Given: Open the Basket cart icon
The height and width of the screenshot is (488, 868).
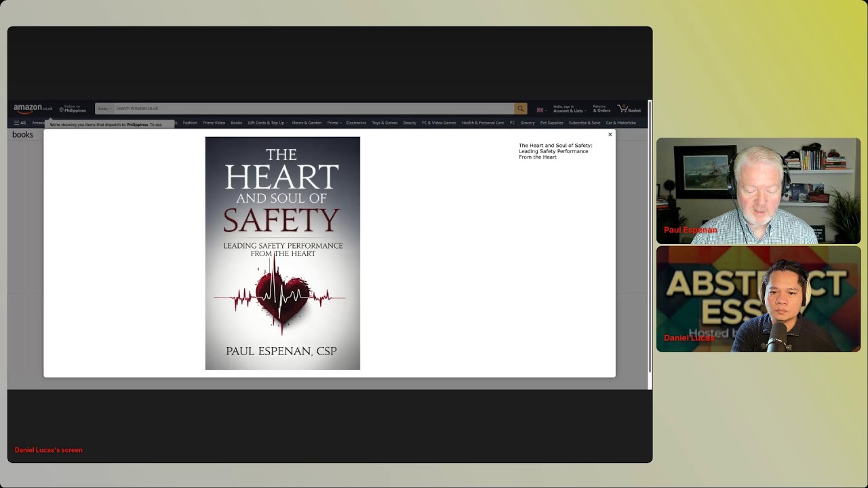Looking at the screenshot, I should coord(629,108).
